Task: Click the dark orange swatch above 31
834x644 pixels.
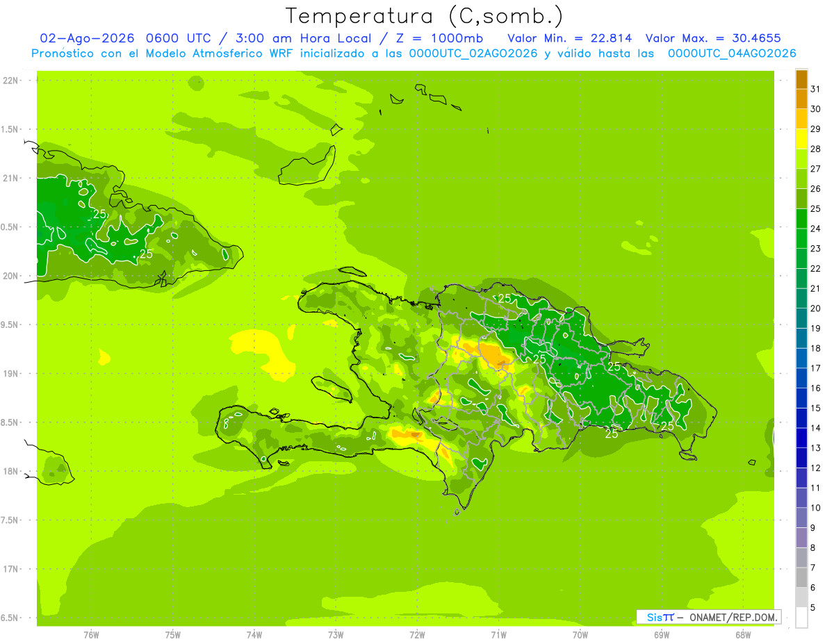Action: coord(801,79)
